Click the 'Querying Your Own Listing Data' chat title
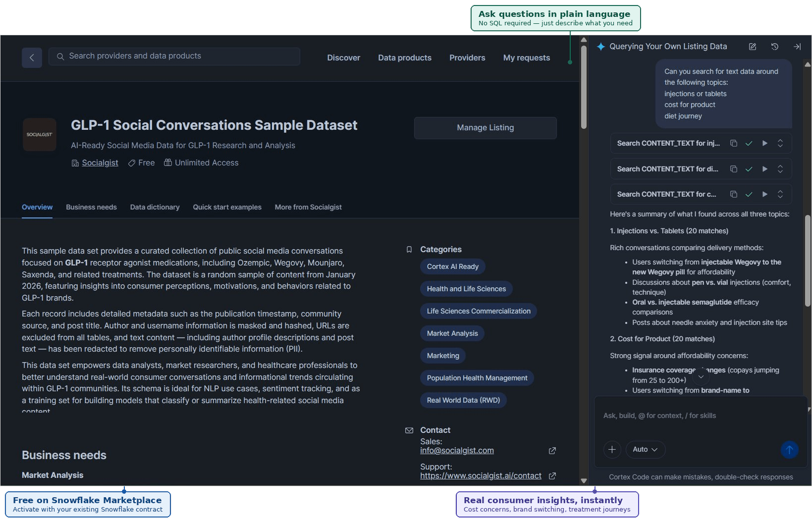 coord(668,47)
